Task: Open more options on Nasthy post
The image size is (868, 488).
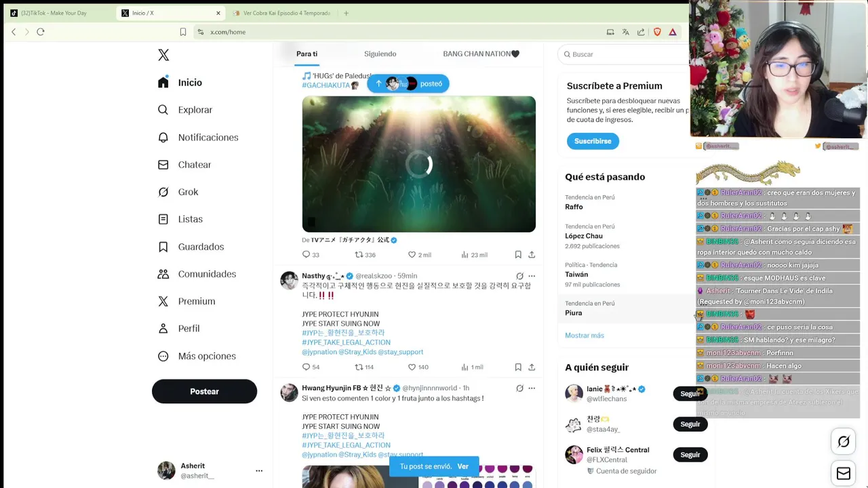Action: pyautogui.click(x=532, y=276)
